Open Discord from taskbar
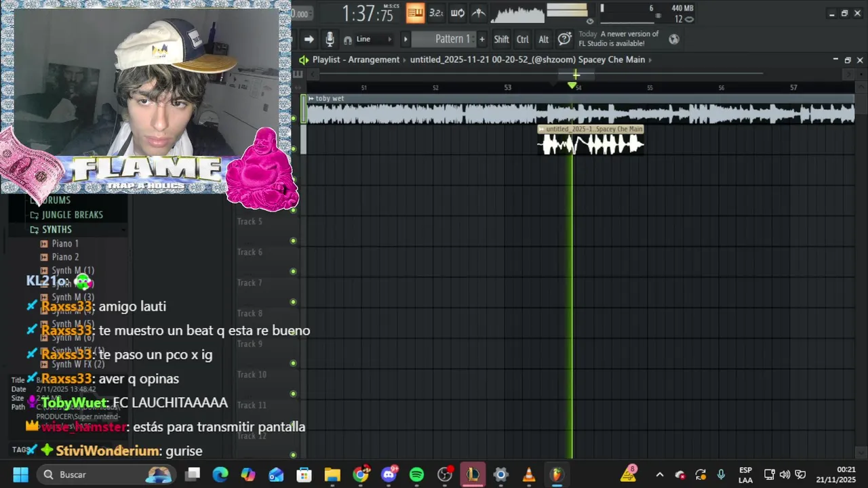 389,474
